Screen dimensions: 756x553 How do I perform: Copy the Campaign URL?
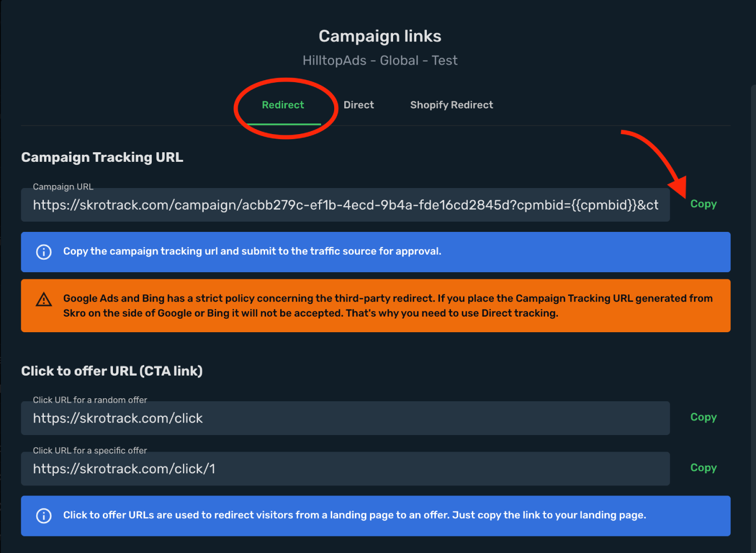[x=703, y=204]
